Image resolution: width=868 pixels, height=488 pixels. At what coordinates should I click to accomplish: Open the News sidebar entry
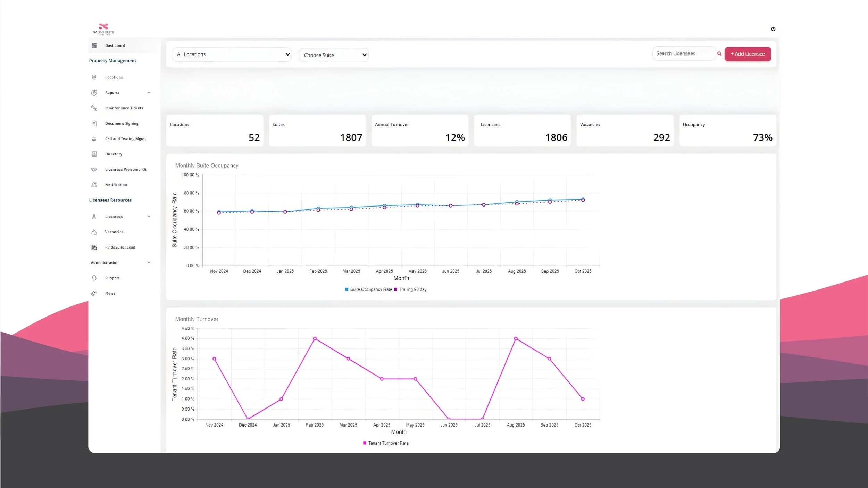pos(110,293)
